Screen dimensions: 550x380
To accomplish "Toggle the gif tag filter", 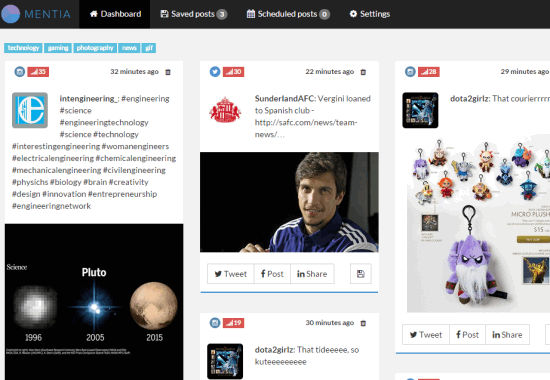I will (x=149, y=48).
